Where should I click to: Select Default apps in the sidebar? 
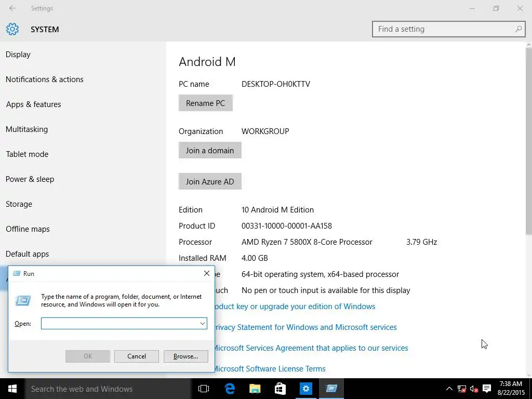tap(27, 254)
